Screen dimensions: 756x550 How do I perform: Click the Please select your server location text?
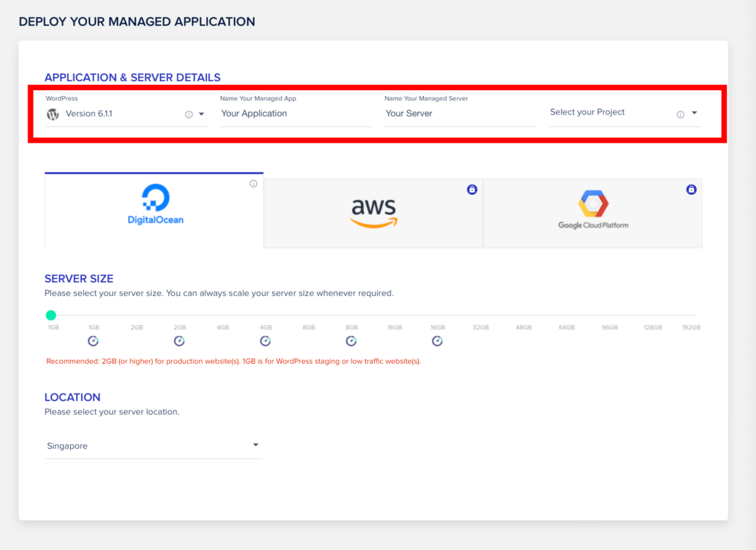pyautogui.click(x=112, y=412)
